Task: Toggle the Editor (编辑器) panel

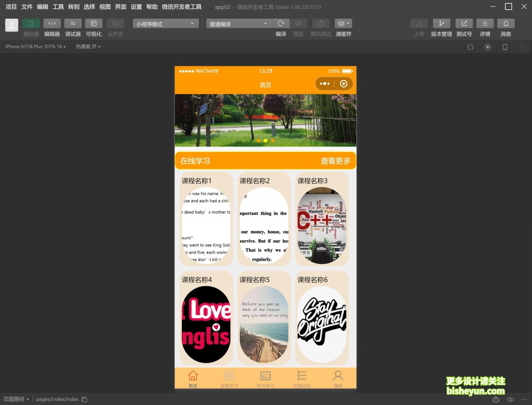Action: (52, 24)
